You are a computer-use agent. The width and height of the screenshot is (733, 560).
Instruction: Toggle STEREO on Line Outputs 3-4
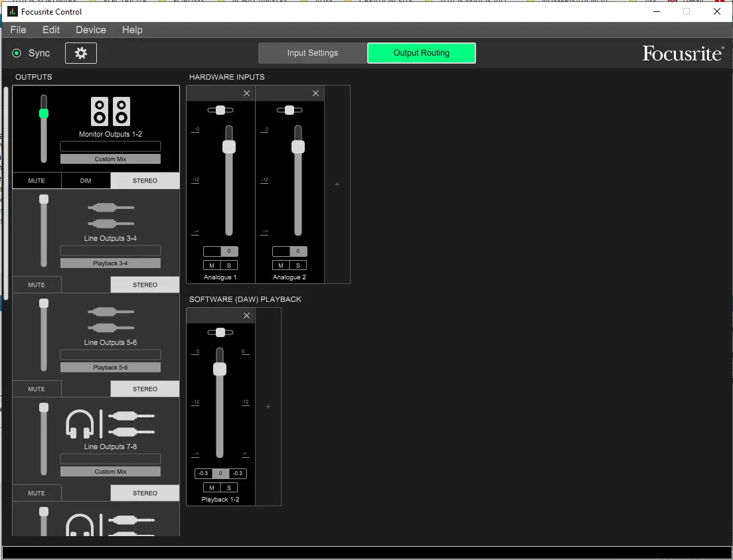point(145,285)
